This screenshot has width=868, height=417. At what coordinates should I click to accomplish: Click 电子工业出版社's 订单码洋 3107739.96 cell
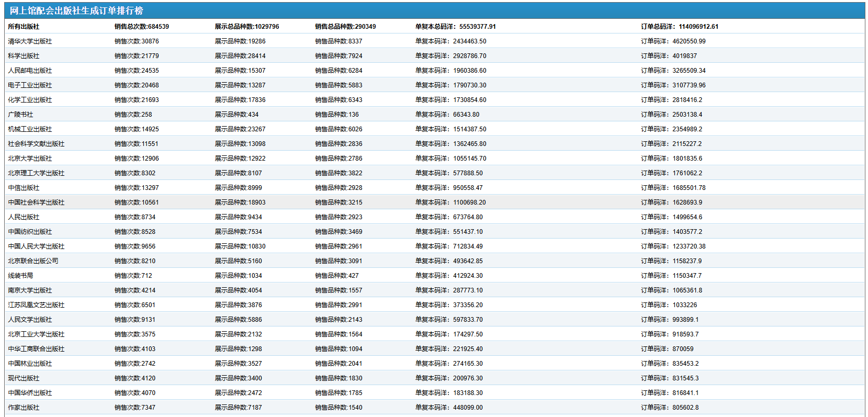tap(673, 85)
